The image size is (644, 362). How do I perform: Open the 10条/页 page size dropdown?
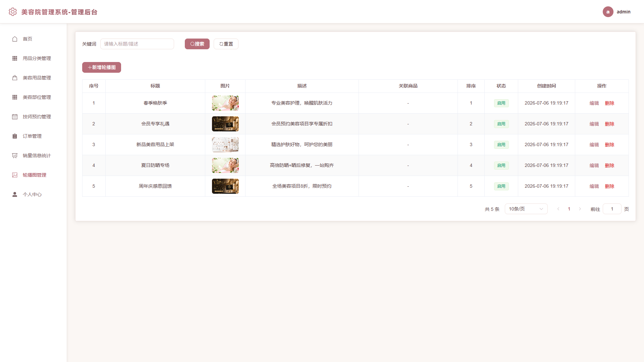coord(526,209)
